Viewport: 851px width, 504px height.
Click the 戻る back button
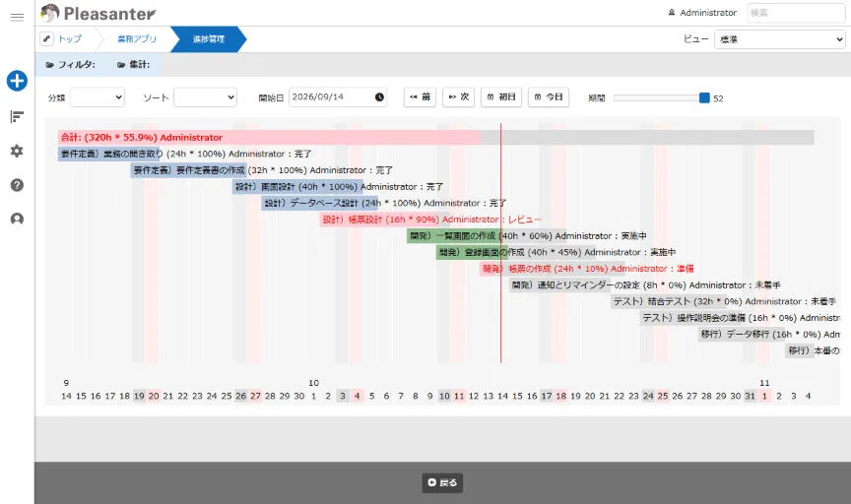(442, 483)
